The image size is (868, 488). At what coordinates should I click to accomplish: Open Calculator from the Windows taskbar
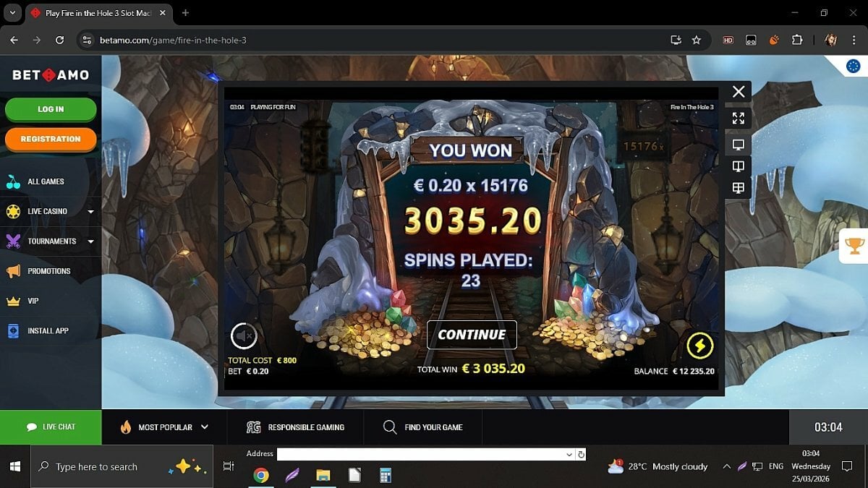click(386, 475)
